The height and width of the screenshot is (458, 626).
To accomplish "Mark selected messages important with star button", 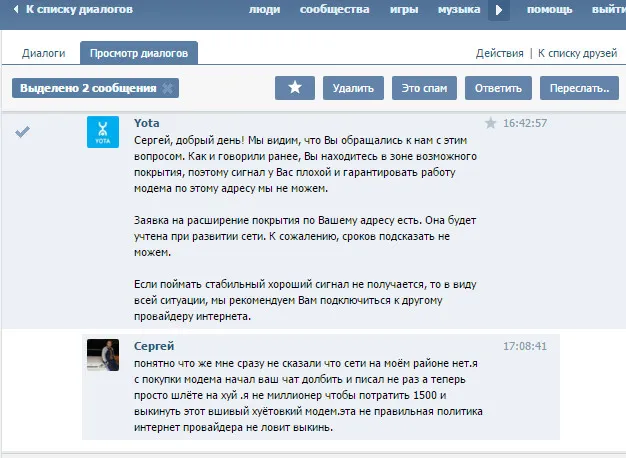I will (x=295, y=88).
